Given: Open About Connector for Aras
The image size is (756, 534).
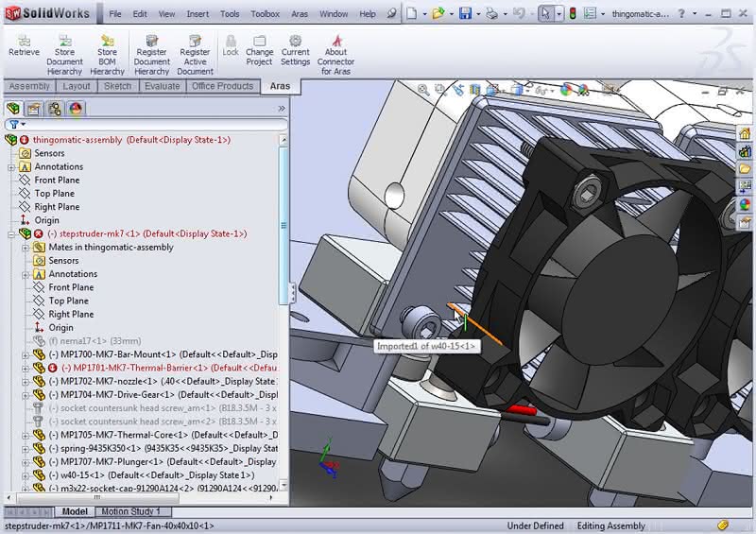Looking at the screenshot, I should point(335,55).
